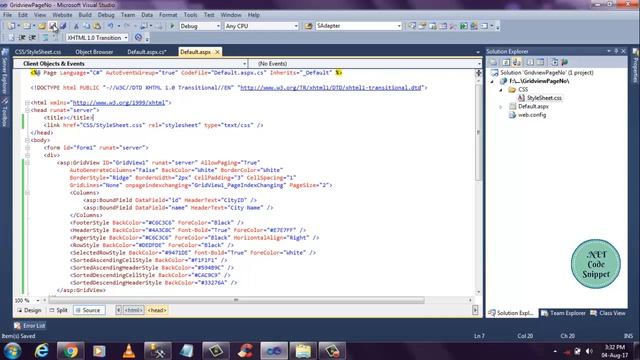Click the Refresh icon in Solution Explorer
Image resolution: width=640 pixels, height=360 pixels.
(x=506, y=62)
